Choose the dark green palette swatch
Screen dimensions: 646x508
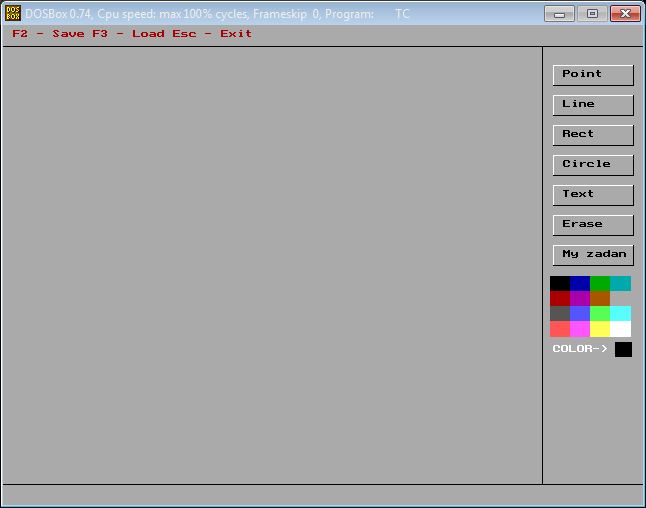pos(600,283)
